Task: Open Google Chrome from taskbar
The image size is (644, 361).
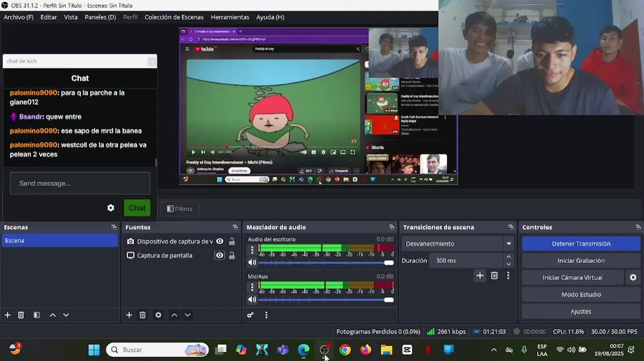Action: coord(345,350)
